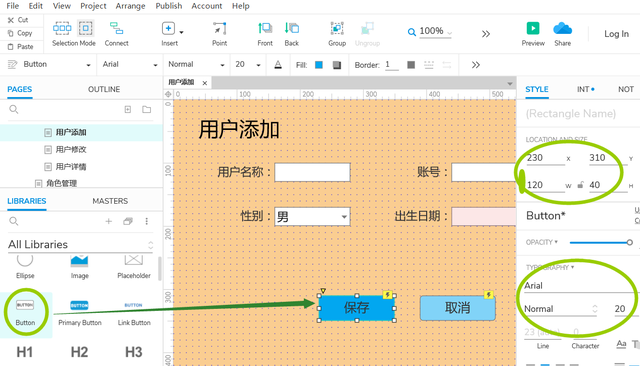640x366 pixels.
Task: Select the H1 heading widget
Action: [x=24, y=352]
